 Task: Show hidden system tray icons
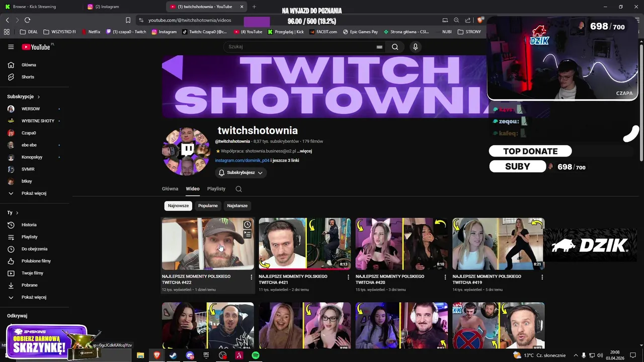tap(576, 355)
